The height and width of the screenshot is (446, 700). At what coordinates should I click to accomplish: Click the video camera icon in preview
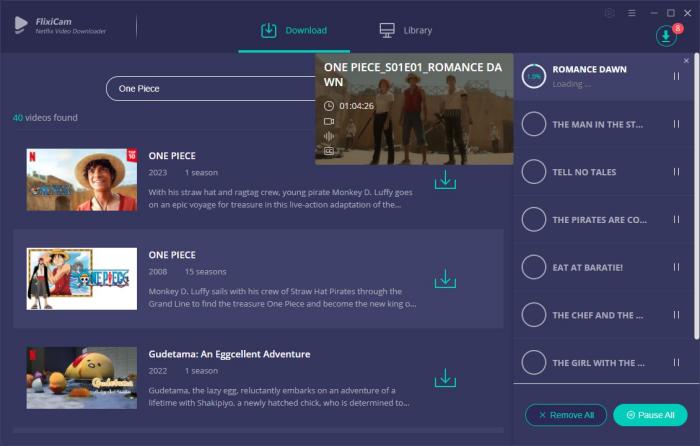tap(329, 121)
